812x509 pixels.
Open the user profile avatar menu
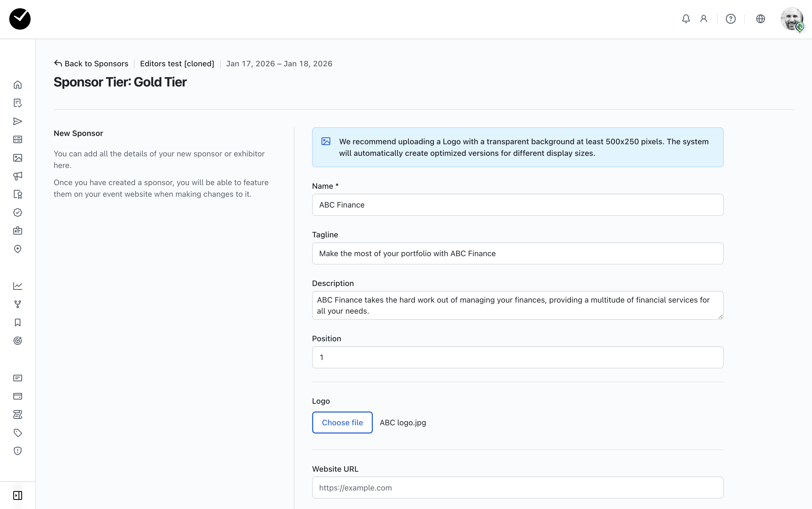tap(792, 19)
